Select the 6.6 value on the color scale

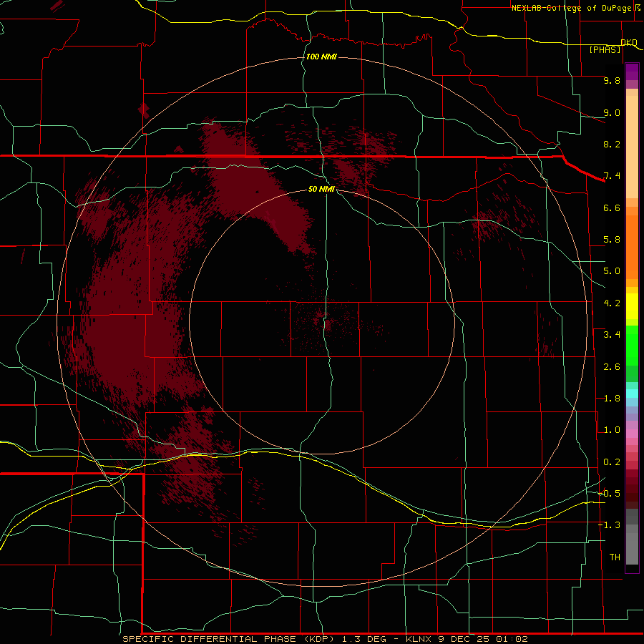tap(612, 208)
